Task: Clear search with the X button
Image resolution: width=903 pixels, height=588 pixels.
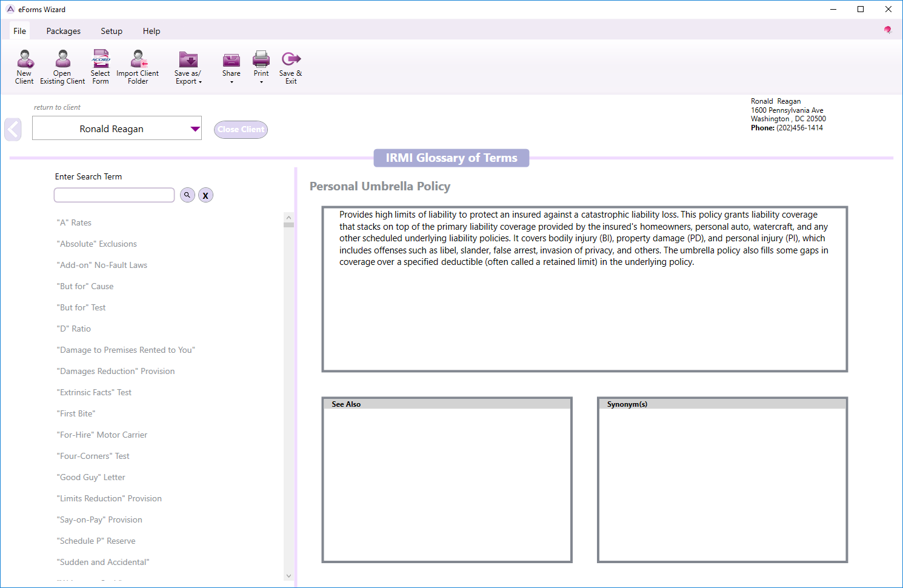Action: (x=206, y=195)
